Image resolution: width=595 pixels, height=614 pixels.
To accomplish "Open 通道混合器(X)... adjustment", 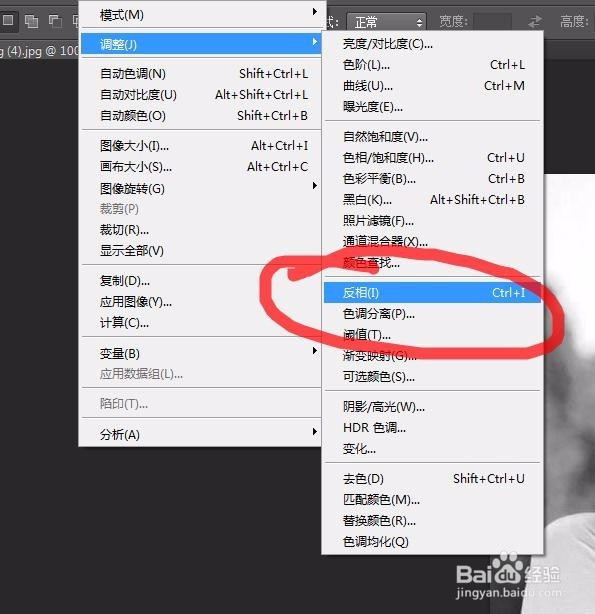I will (432, 242).
